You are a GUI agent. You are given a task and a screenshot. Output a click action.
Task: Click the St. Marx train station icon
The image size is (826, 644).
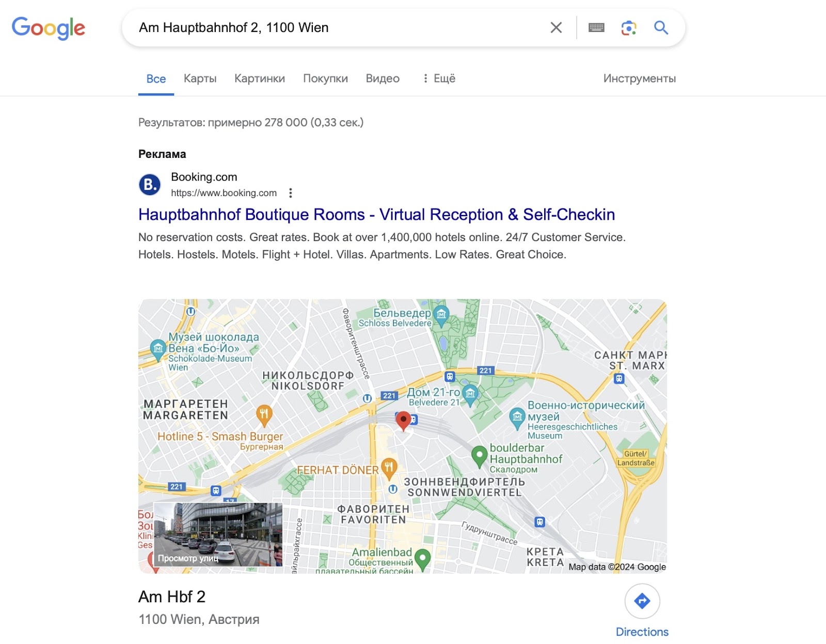coord(619,379)
